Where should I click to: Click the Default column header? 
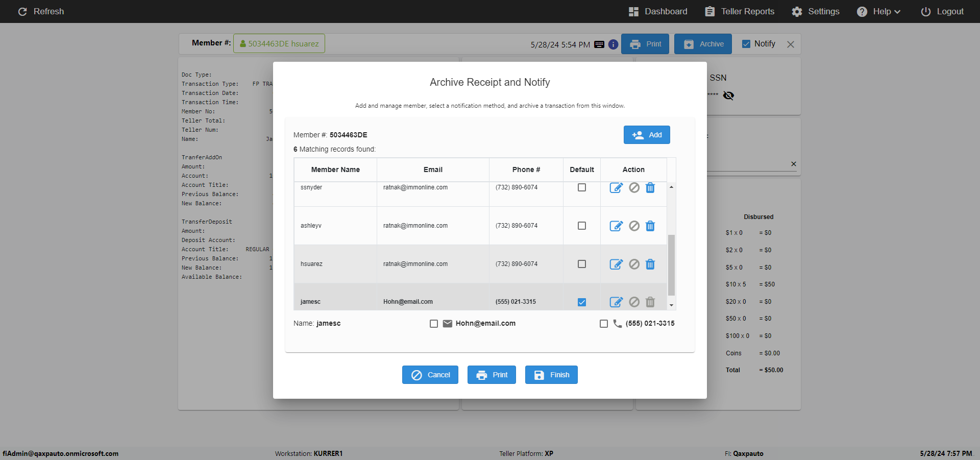(582, 170)
